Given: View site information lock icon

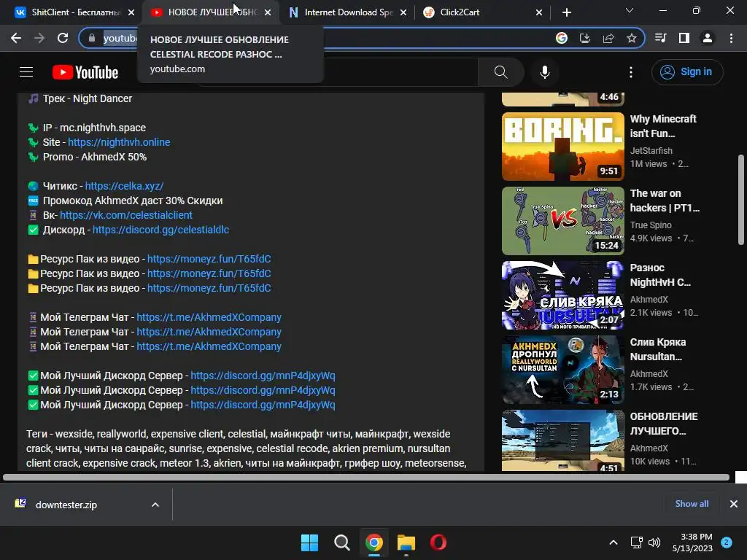Looking at the screenshot, I should click(92, 38).
